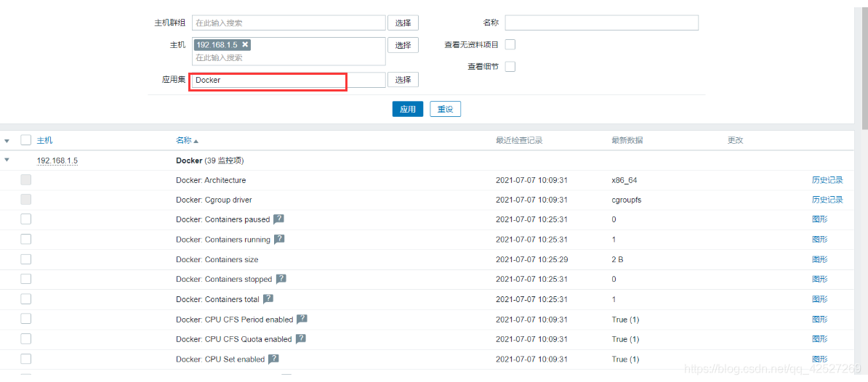The height and width of the screenshot is (382, 868).
Task: Click help icon beside Containers total
Action: tap(268, 298)
